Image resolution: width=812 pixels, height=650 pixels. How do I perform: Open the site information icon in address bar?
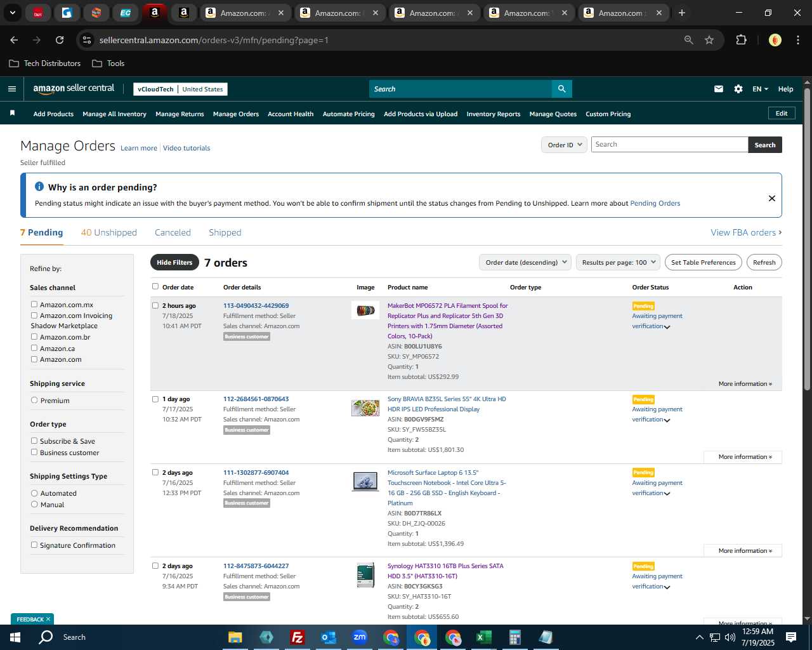pyautogui.click(x=87, y=40)
